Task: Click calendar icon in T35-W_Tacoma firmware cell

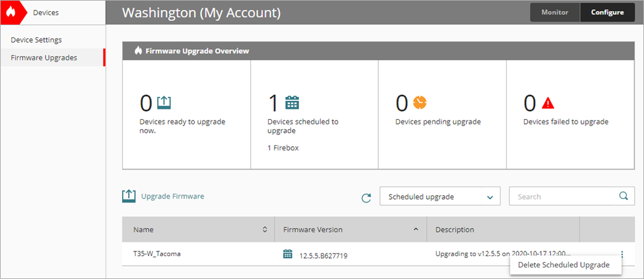Action: click(288, 254)
